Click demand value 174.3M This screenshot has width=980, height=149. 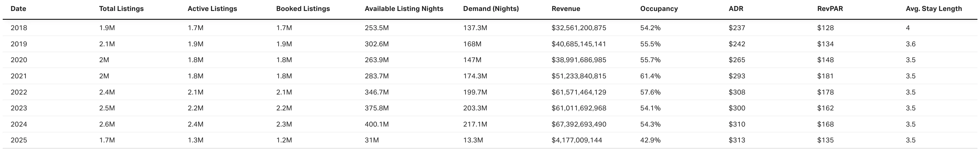[475, 76]
